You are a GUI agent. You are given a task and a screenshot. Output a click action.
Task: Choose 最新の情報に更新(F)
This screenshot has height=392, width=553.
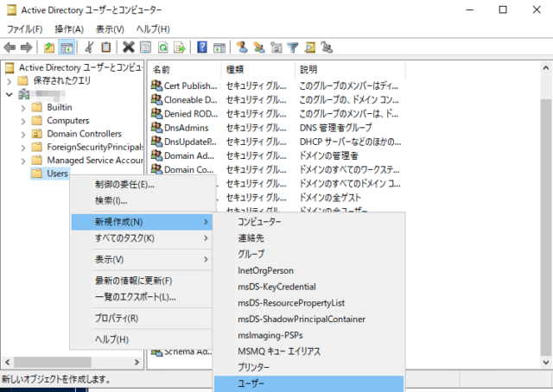[142, 281]
